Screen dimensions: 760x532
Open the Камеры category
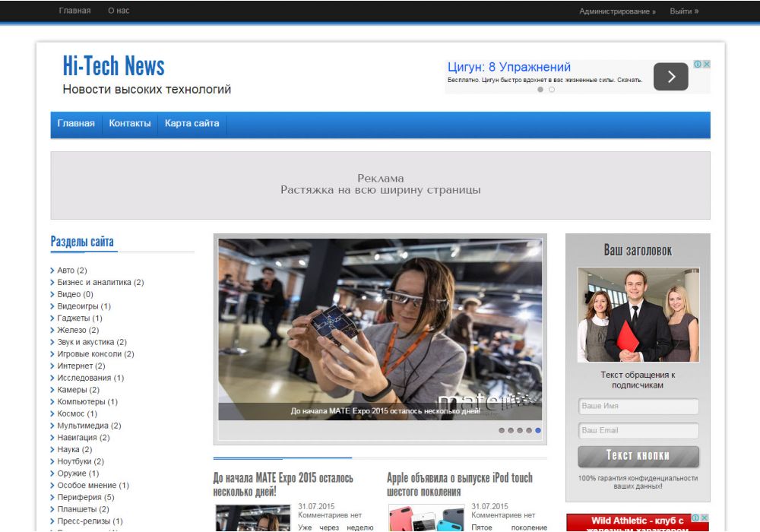(78, 390)
